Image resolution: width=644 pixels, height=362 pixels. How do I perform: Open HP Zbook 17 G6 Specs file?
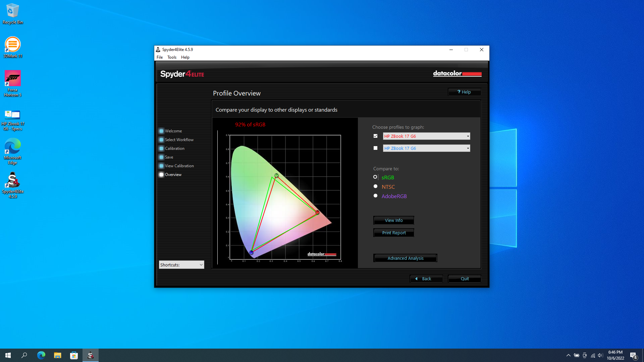(13, 120)
